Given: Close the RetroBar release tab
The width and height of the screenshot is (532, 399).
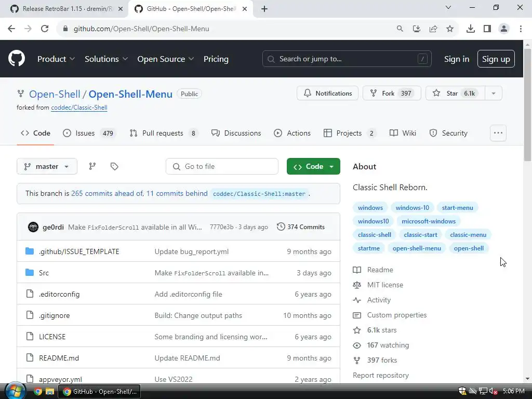Looking at the screenshot, I should (121, 9).
